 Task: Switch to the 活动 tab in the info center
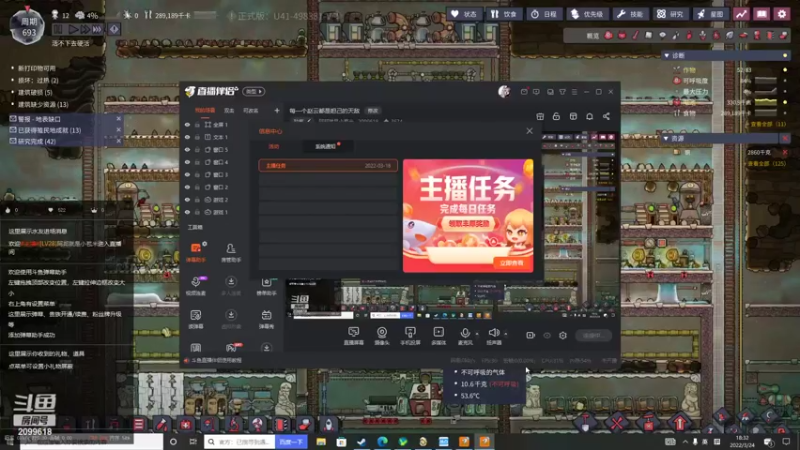click(274, 146)
